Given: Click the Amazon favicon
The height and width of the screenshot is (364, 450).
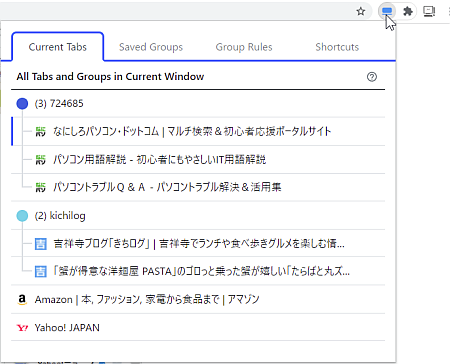Looking at the screenshot, I should [x=22, y=300].
